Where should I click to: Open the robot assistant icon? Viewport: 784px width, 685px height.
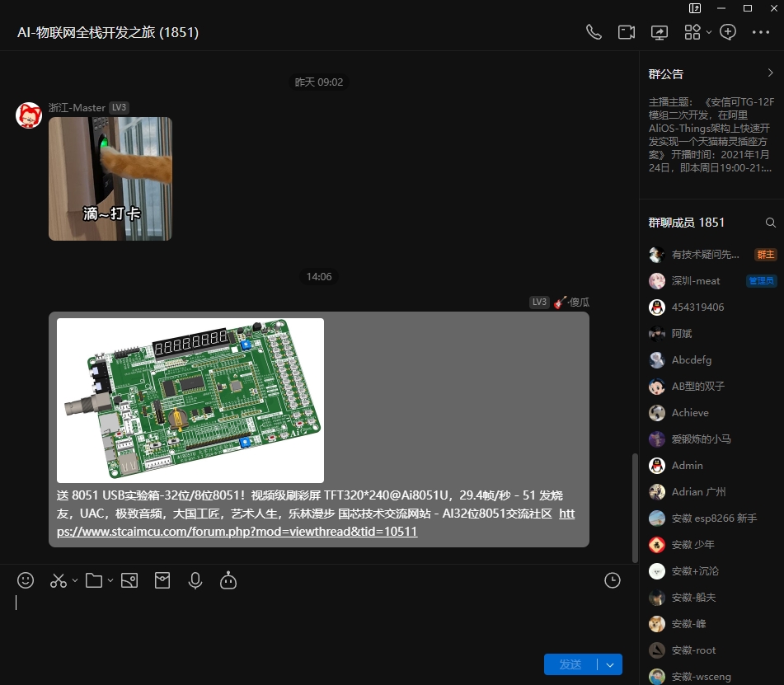[228, 580]
